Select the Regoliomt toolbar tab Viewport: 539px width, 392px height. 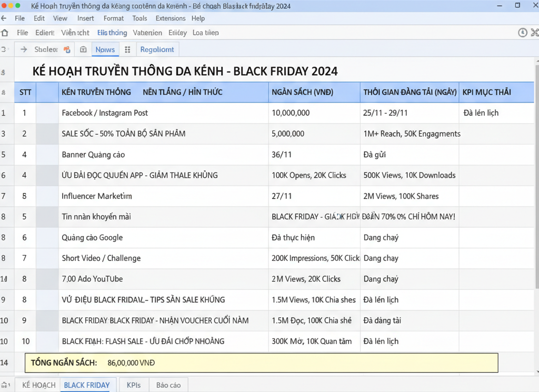pos(157,49)
